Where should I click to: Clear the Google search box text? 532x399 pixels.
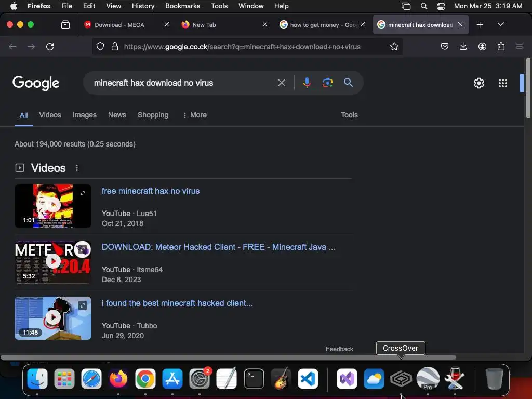(281, 83)
